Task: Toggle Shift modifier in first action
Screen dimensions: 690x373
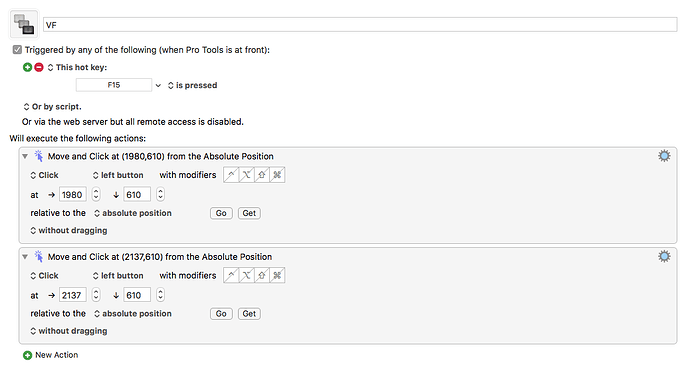Action: point(262,175)
